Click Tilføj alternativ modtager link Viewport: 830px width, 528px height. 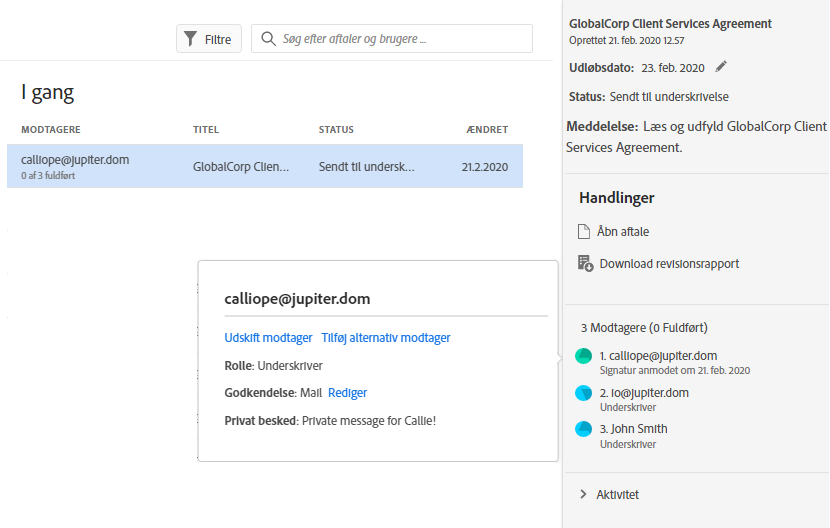pyautogui.click(x=385, y=338)
